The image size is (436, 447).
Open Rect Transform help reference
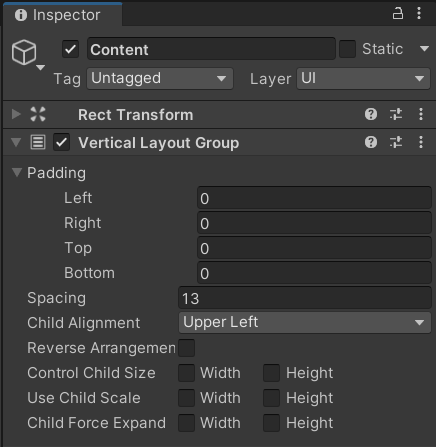click(x=371, y=114)
